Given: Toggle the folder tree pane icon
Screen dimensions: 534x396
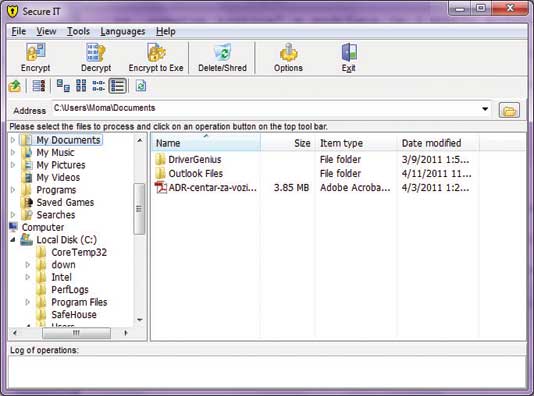Looking at the screenshot, I should coord(38,86).
